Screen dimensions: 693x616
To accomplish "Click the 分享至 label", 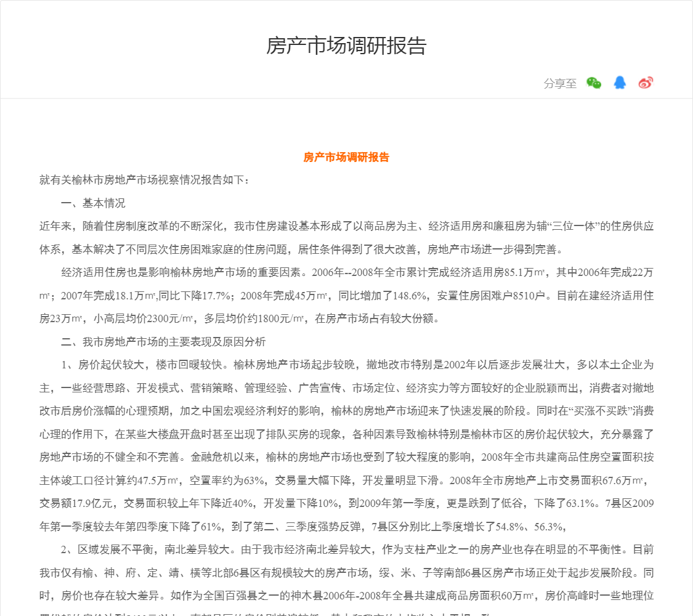I will (560, 84).
